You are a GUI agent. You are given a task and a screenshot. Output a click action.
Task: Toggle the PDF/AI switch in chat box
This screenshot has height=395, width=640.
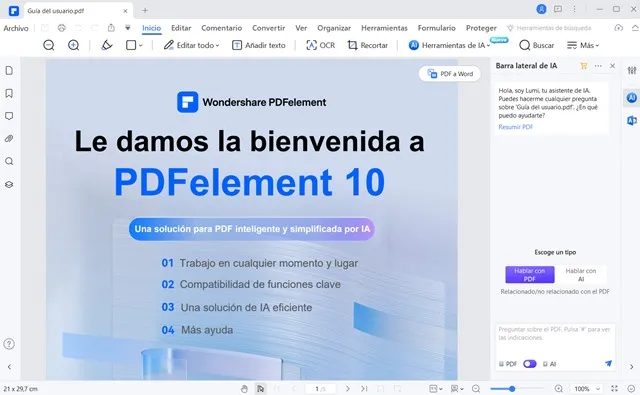530,364
